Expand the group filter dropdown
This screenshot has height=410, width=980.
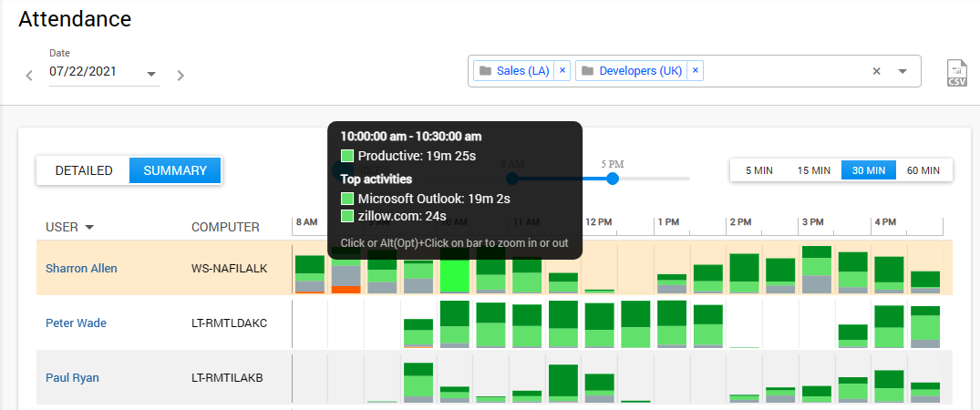(x=903, y=71)
